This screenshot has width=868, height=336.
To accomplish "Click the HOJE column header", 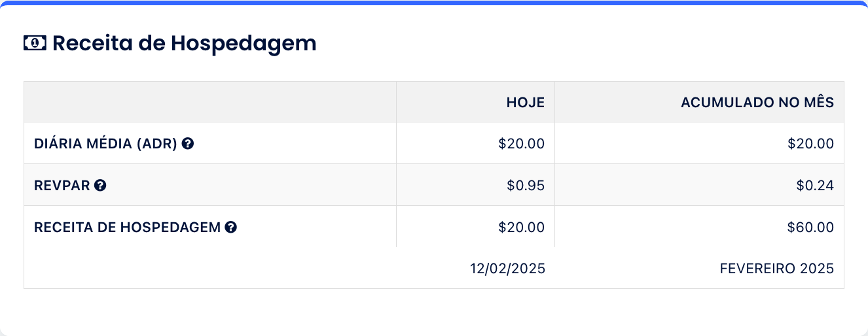I will tap(526, 103).
